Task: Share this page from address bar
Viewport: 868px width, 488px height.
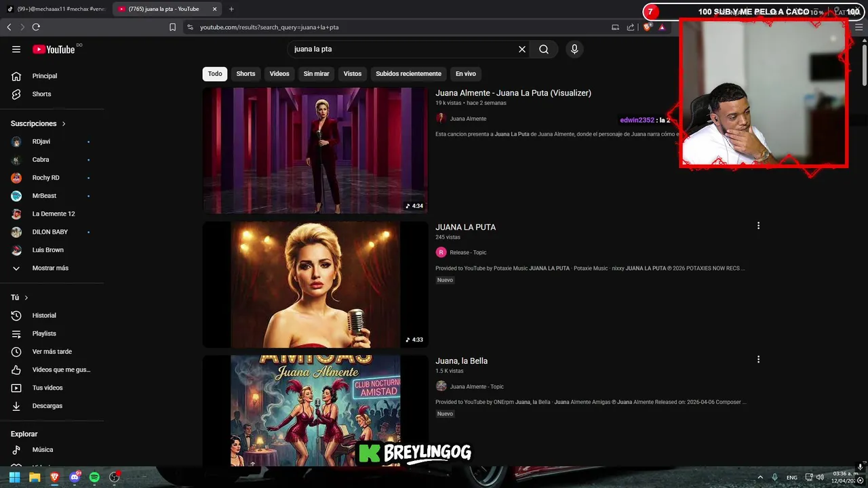Action: (x=631, y=27)
